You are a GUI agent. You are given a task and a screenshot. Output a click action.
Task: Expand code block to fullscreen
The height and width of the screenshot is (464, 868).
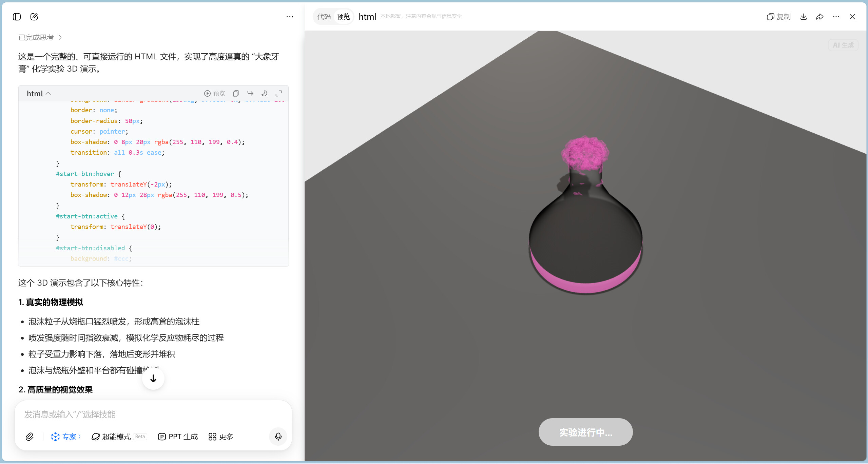278,93
